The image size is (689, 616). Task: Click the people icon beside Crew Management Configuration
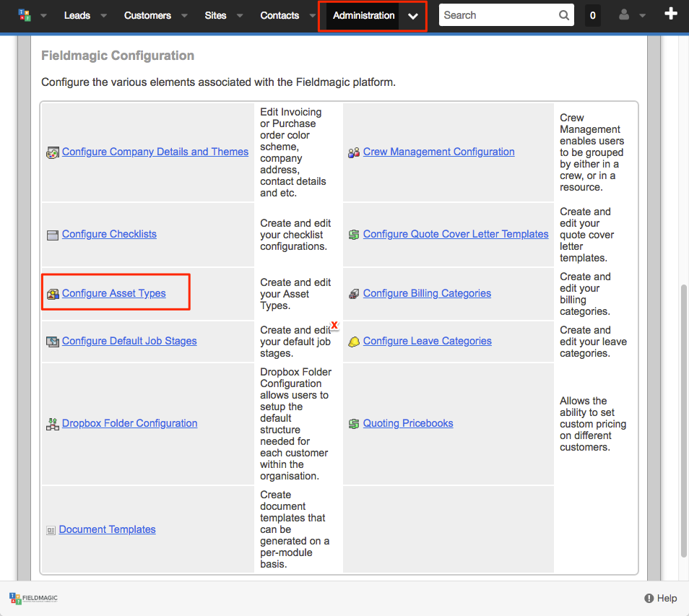[354, 152]
